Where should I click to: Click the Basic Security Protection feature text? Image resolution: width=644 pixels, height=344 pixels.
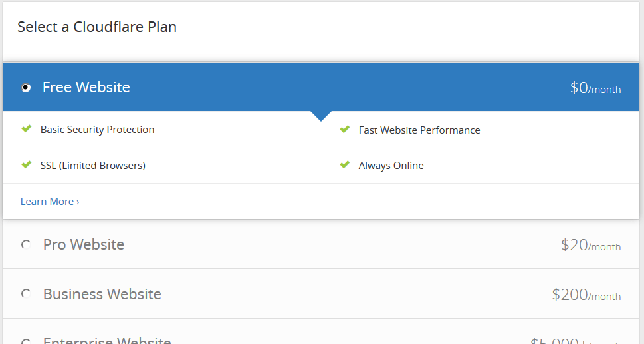pyautogui.click(x=97, y=130)
